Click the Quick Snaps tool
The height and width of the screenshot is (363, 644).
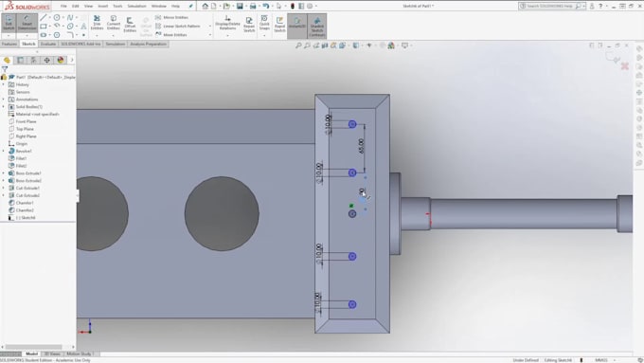tap(264, 23)
